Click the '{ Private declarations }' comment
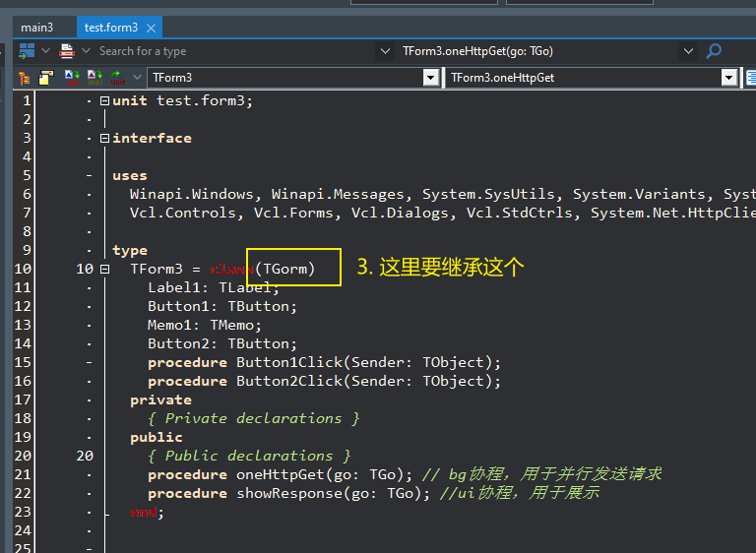Screen dimensions: 756x553 [254, 419]
